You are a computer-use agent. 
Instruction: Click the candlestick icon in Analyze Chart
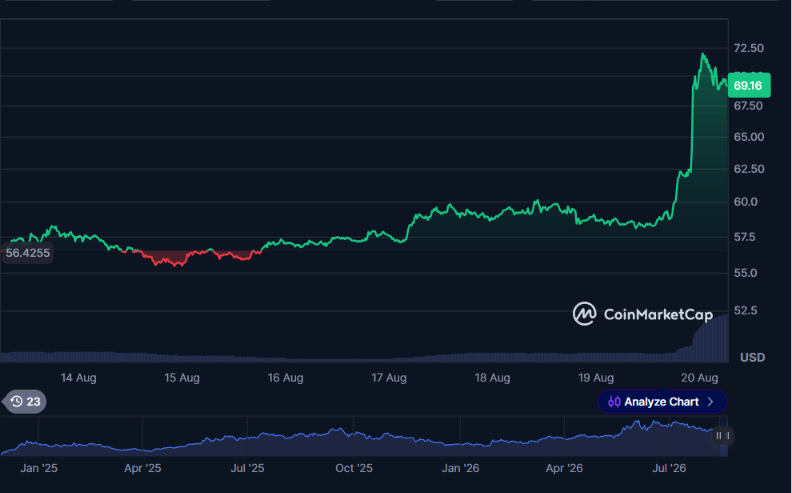[614, 402]
